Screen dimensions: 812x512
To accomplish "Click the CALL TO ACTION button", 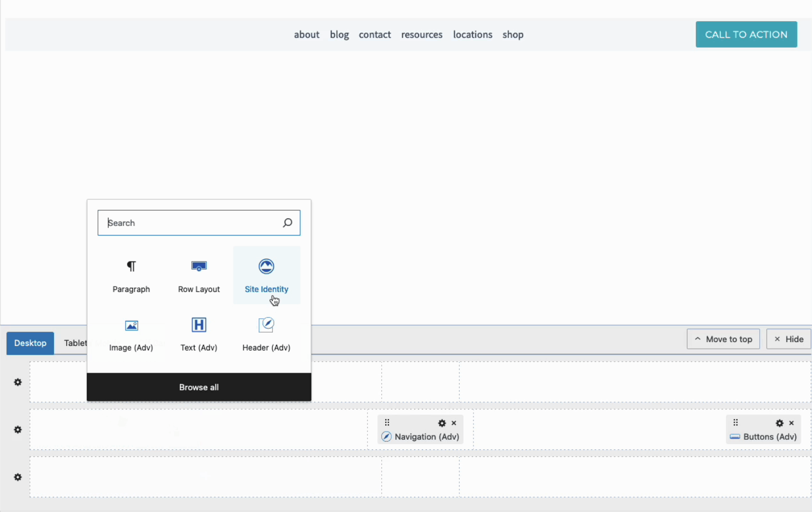I will (746, 34).
